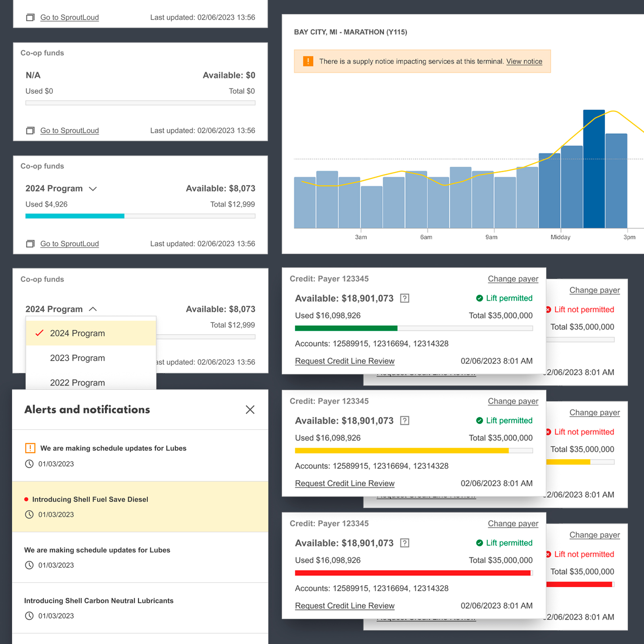Screen dimensions: 644x644
Task: Click orange alert icon on first Lubes notification
Action: click(30, 448)
